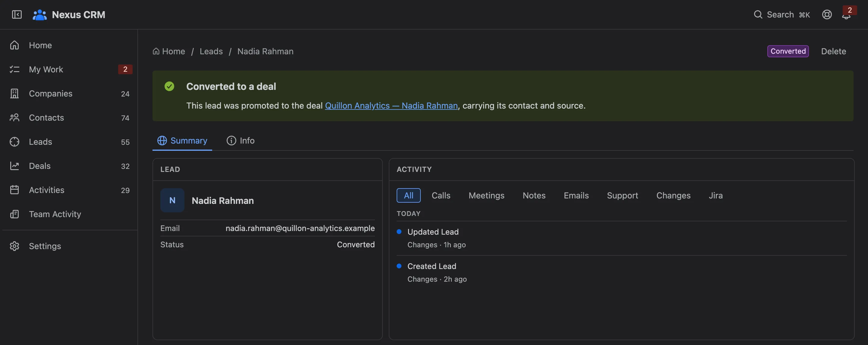The image size is (868, 345).
Task: Go to Leads in the breadcrumb
Action: (x=211, y=51)
